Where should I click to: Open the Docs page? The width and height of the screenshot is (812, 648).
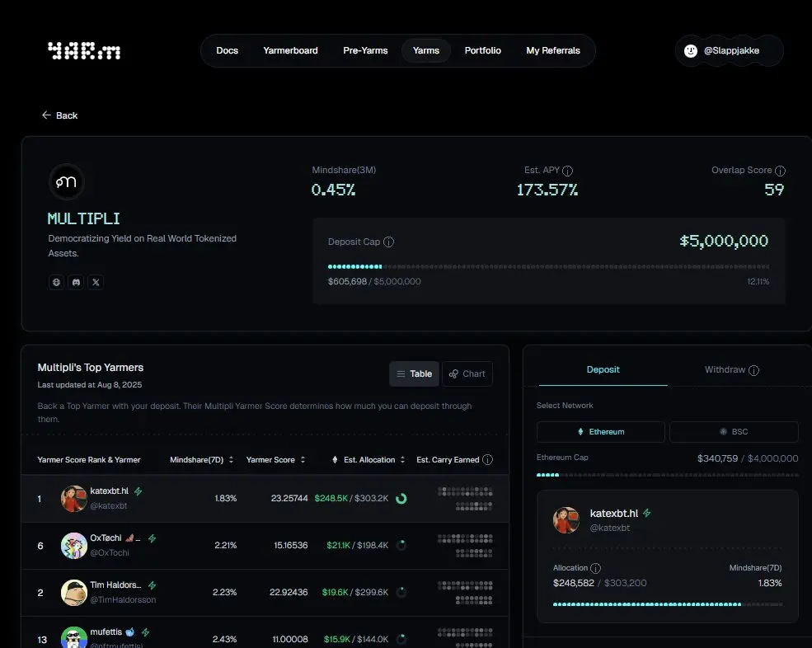[227, 50]
